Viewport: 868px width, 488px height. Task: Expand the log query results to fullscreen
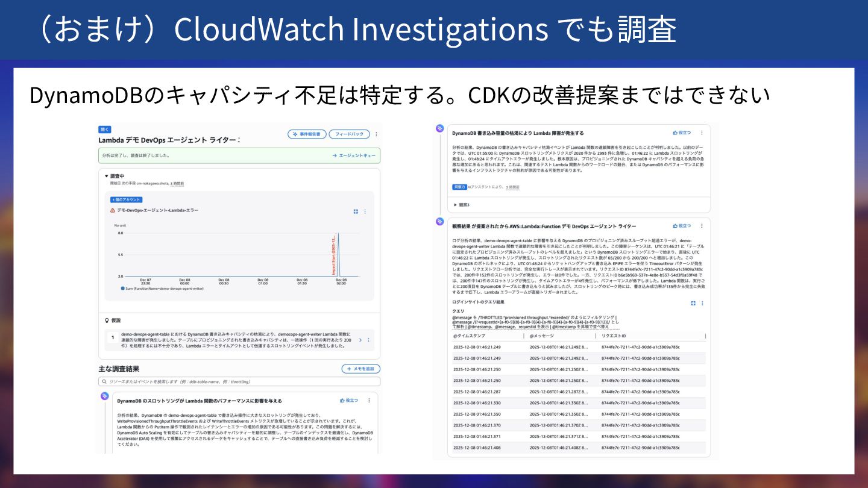tap(694, 303)
